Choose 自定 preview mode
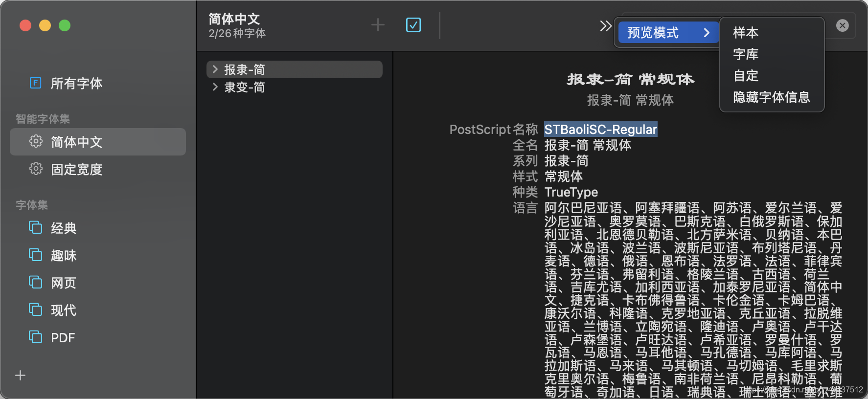868x399 pixels. [772, 76]
